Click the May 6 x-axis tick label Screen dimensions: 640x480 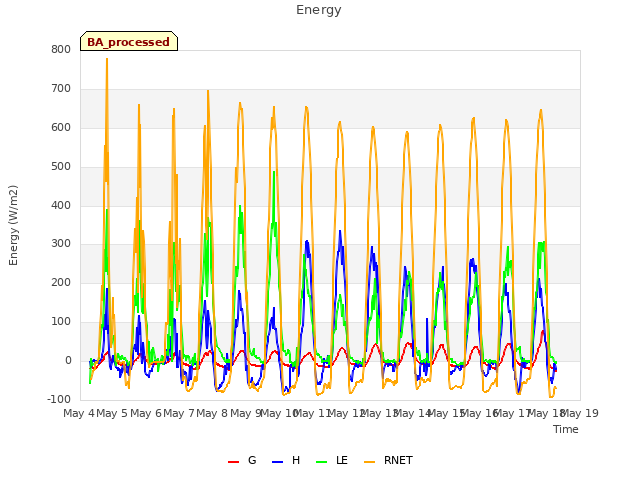click(145, 413)
